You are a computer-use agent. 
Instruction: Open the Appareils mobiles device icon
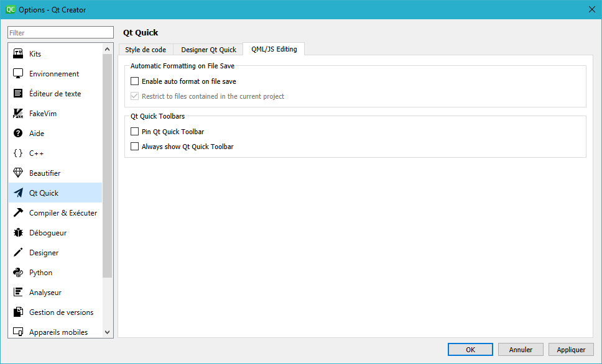(18, 332)
